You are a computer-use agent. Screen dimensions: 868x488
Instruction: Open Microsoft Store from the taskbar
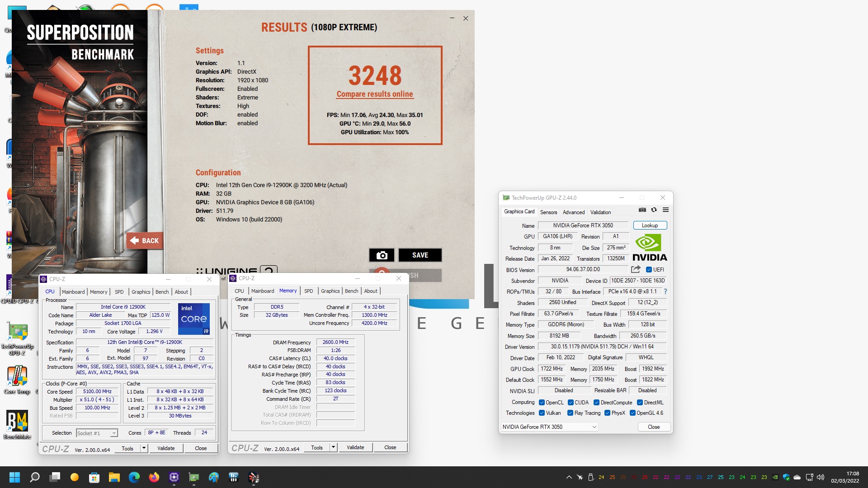click(x=94, y=477)
